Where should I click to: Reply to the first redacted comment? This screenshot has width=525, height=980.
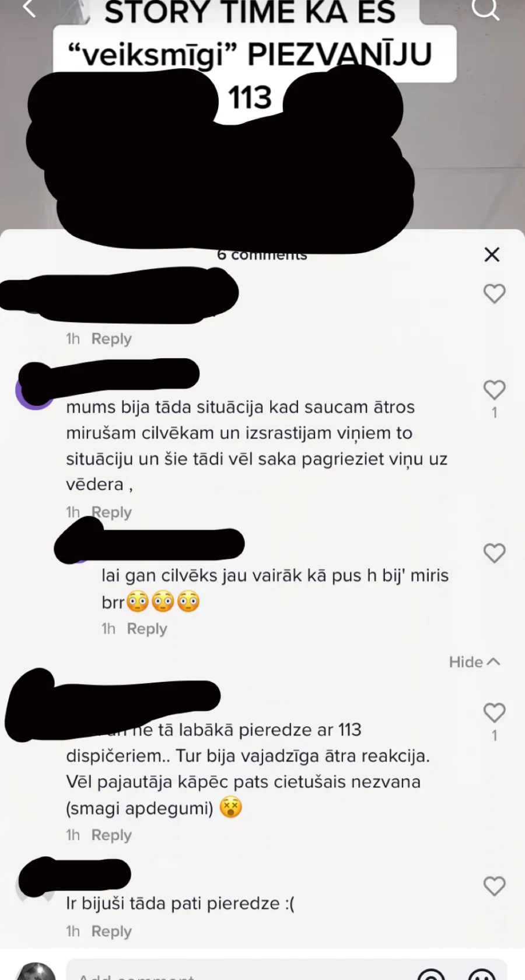(111, 339)
